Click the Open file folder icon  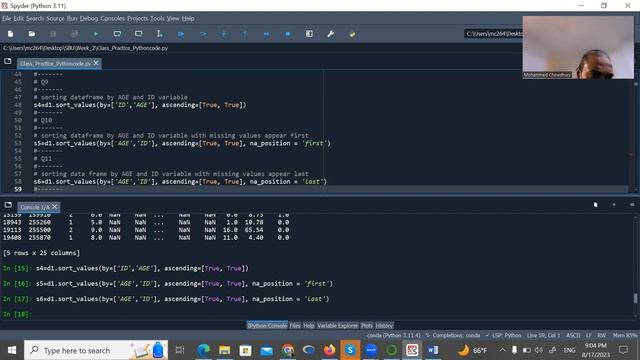(x=31, y=34)
